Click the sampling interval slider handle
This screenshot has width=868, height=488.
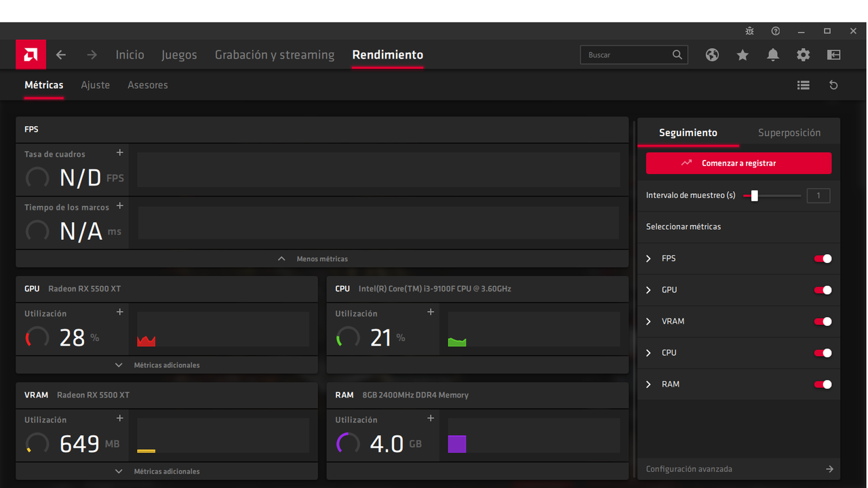(754, 196)
